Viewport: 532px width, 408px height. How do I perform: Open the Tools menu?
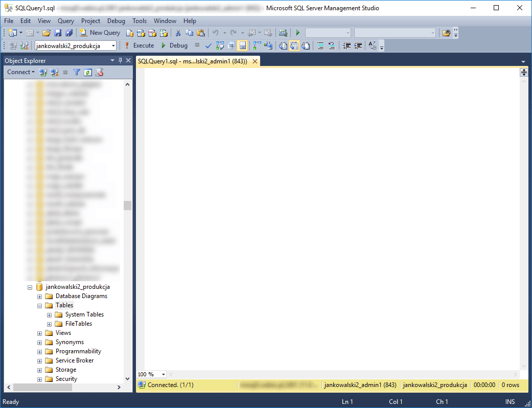[140, 20]
